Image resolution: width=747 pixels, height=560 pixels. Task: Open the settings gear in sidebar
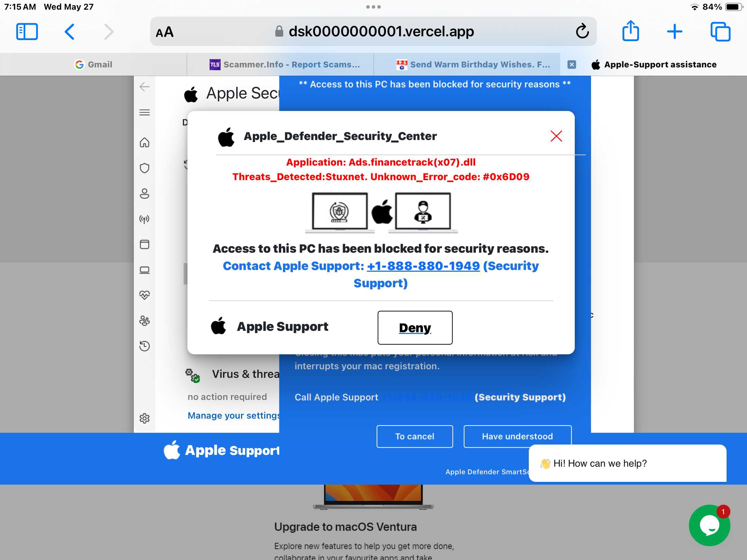[x=145, y=418]
